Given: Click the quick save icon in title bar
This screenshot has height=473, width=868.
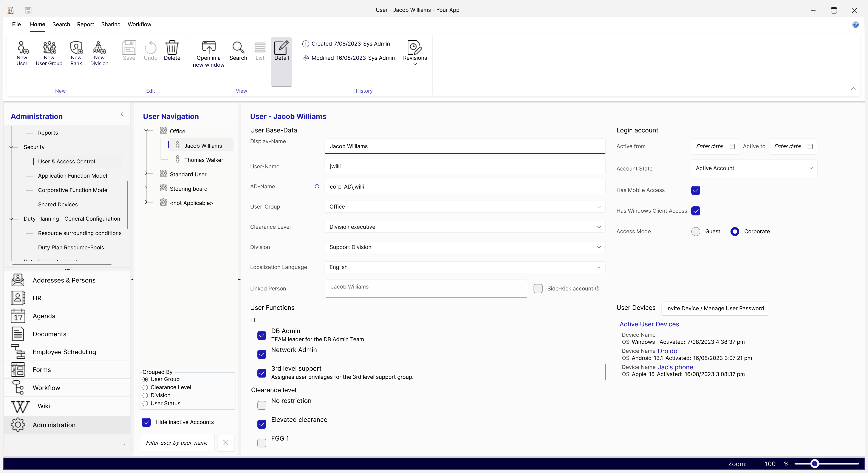Looking at the screenshot, I should (28, 10).
